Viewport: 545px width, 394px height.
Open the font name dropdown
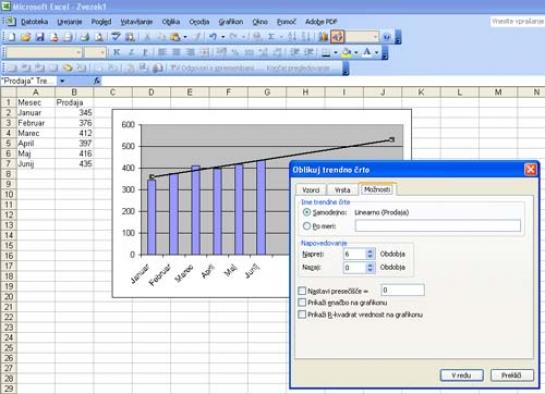tap(79, 52)
